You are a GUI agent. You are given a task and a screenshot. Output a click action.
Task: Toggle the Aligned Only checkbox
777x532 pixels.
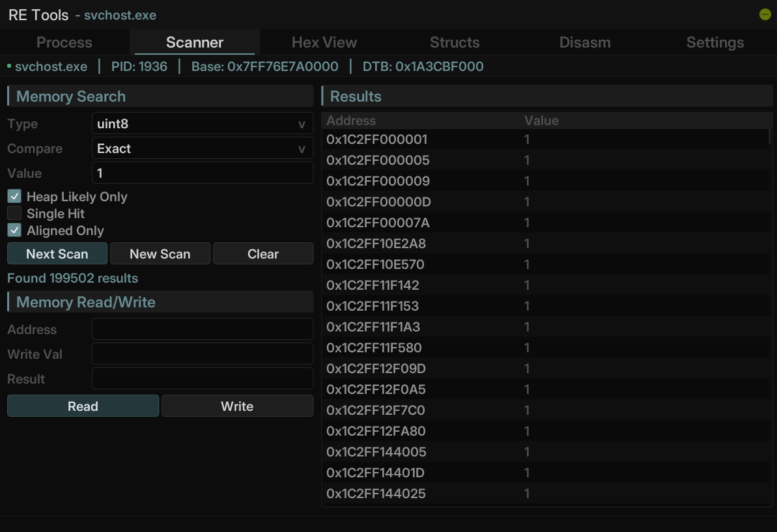(x=14, y=231)
